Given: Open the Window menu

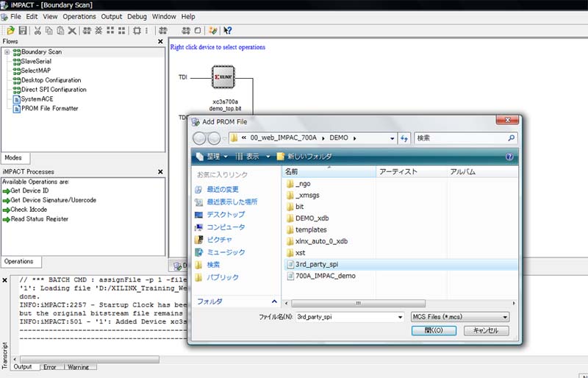Looking at the screenshot, I should click(163, 16).
